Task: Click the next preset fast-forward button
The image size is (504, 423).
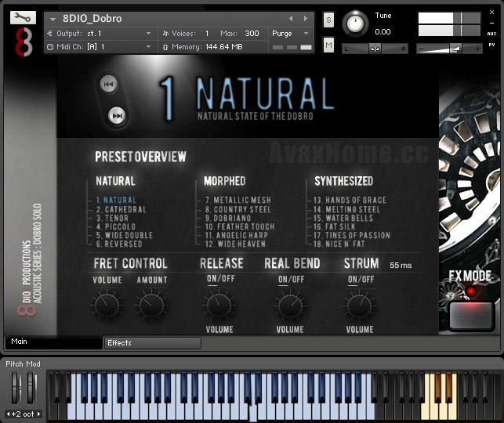Action: (117, 116)
